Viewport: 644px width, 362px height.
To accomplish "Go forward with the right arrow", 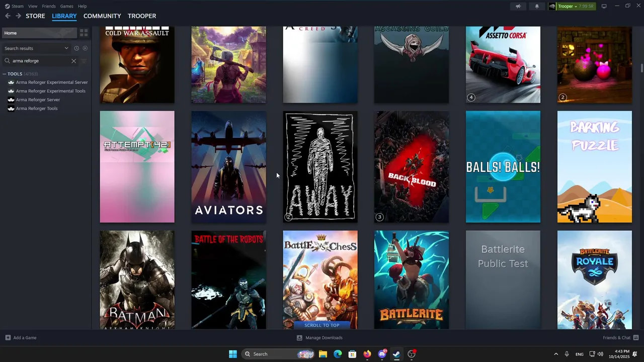I will pyautogui.click(x=18, y=16).
